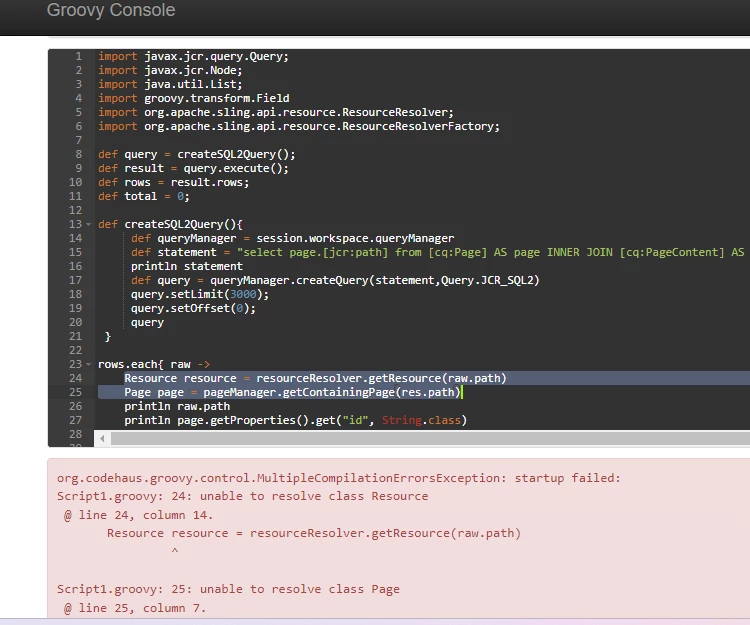Click 'MultipleCompilationErrorsException' error text
The width and height of the screenshot is (750, 625).
coord(380,478)
